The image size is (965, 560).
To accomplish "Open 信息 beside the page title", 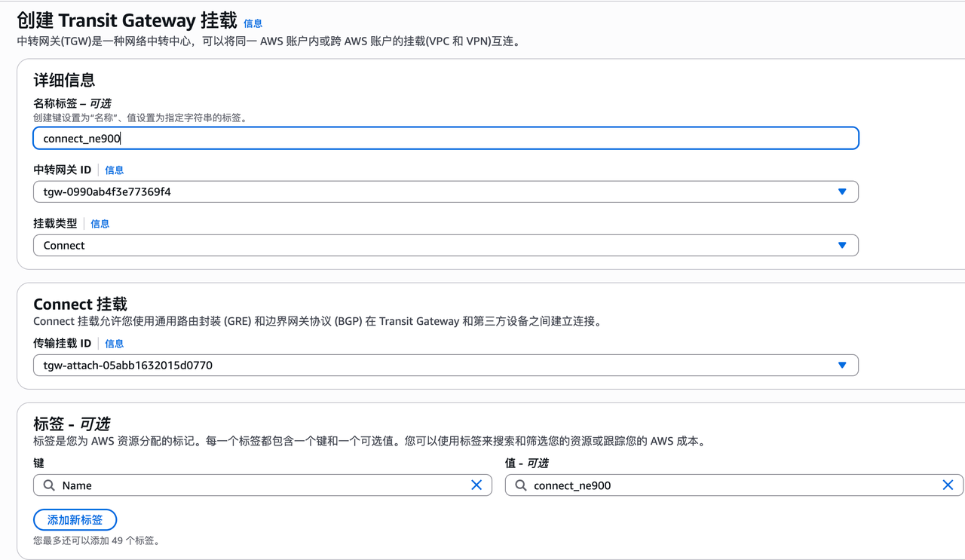I will [253, 23].
